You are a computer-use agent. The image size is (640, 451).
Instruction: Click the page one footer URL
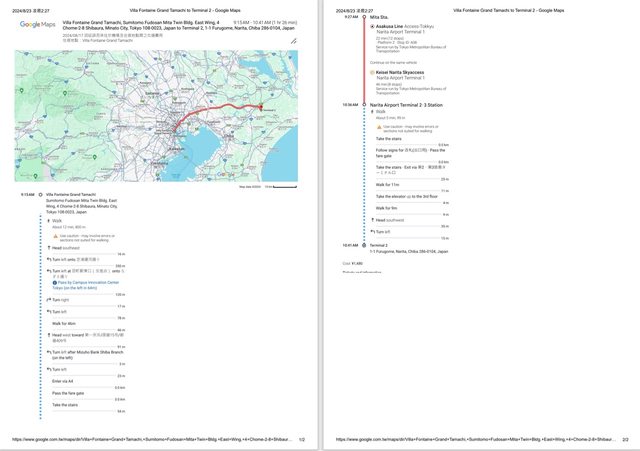point(150,439)
